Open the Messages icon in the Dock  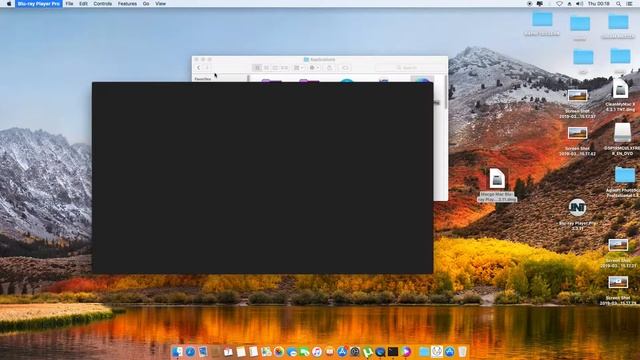[x=292, y=351]
